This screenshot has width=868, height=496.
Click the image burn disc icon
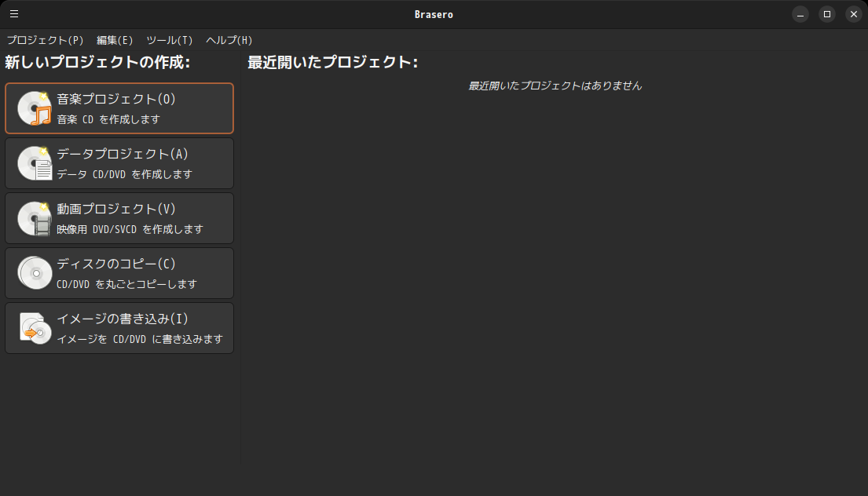(35, 328)
